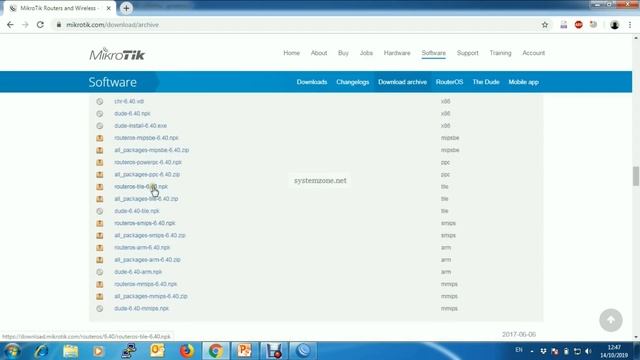Open the Training menu item
The height and width of the screenshot is (360, 640).
(x=500, y=53)
